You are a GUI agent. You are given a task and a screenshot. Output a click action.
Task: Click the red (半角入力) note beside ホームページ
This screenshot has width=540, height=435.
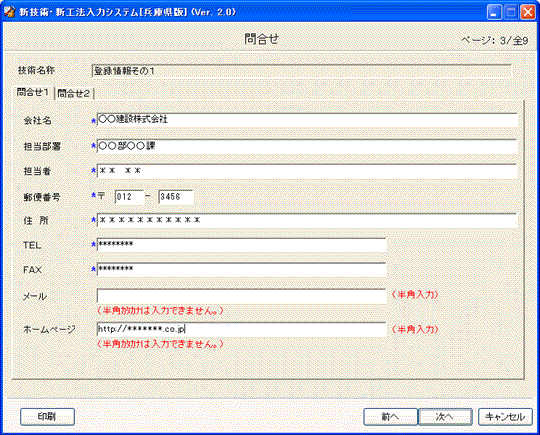[x=415, y=330]
